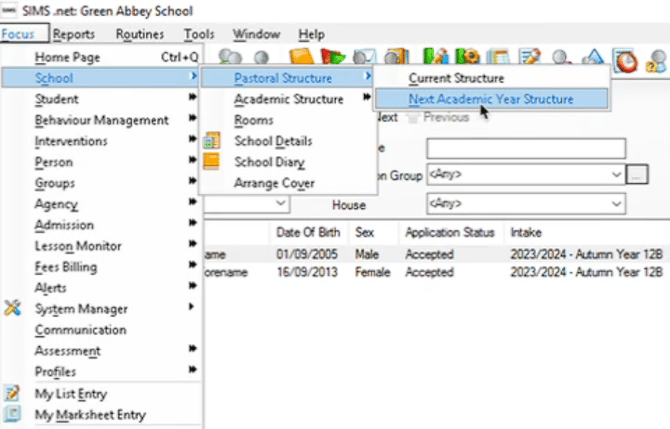Image resolution: width=670 pixels, height=429 pixels.
Task: Click the School Details icon in submenu
Action: [x=212, y=141]
